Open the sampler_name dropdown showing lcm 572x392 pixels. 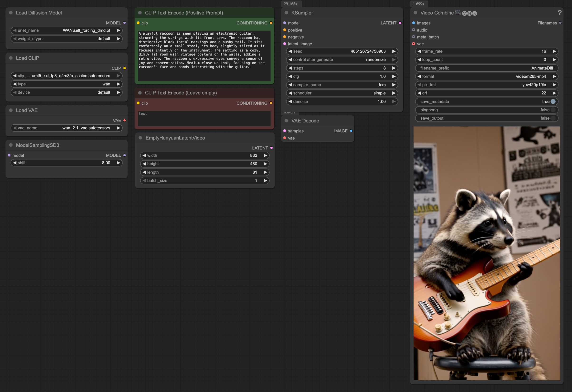[342, 85]
